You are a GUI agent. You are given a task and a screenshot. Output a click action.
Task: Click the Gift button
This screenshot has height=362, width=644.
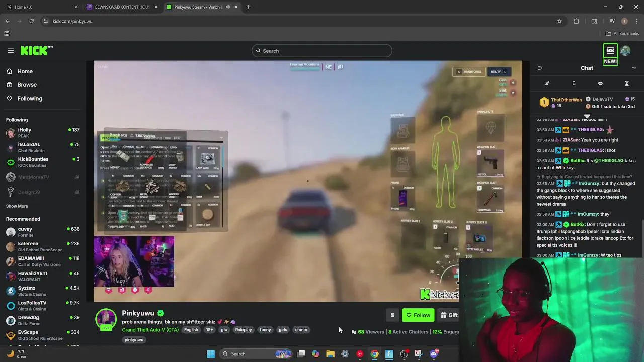[x=449, y=315]
